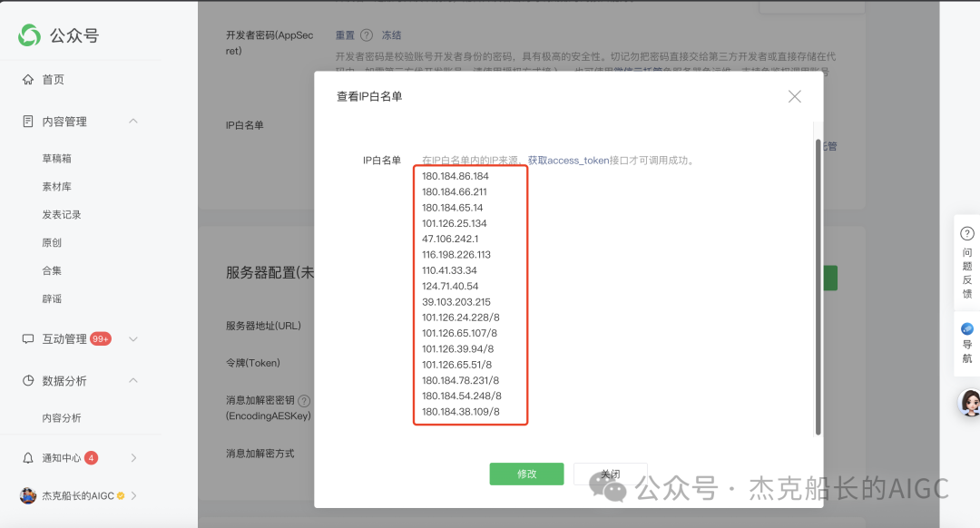Open 素材库 in the sidebar
This screenshot has height=528, width=980.
pyautogui.click(x=57, y=187)
